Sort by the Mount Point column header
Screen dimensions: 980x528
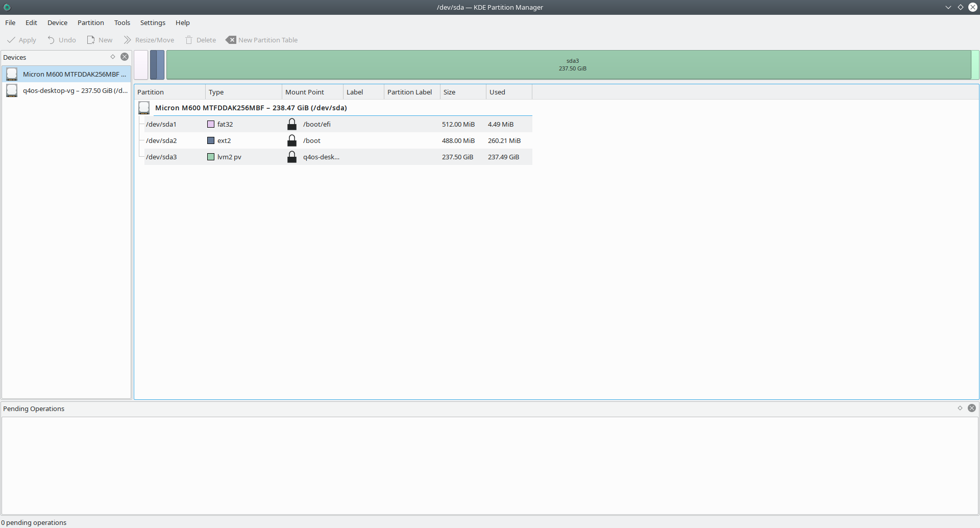pyautogui.click(x=313, y=92)
